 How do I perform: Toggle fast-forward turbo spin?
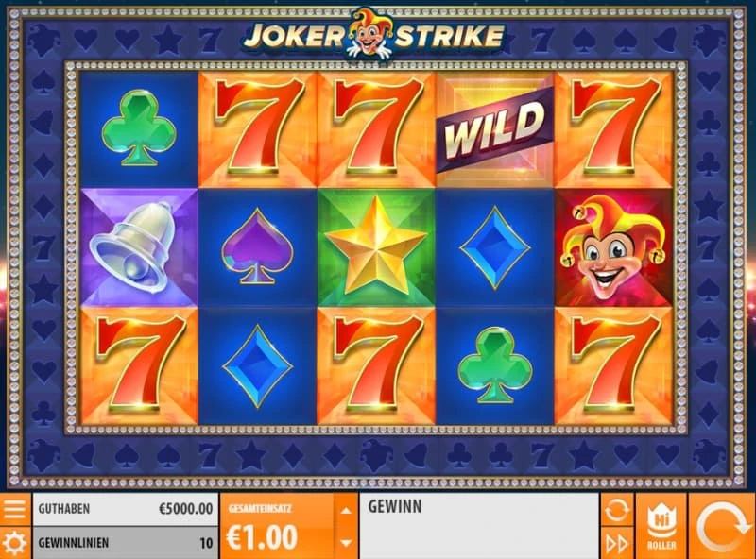(x=617, y=543)
